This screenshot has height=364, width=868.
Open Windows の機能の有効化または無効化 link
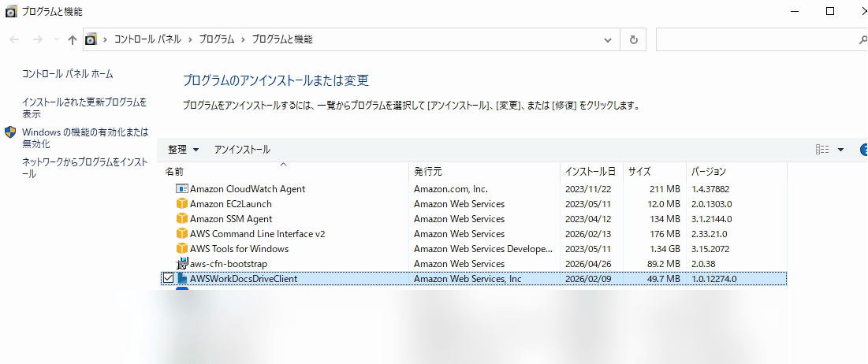(84, 138)
